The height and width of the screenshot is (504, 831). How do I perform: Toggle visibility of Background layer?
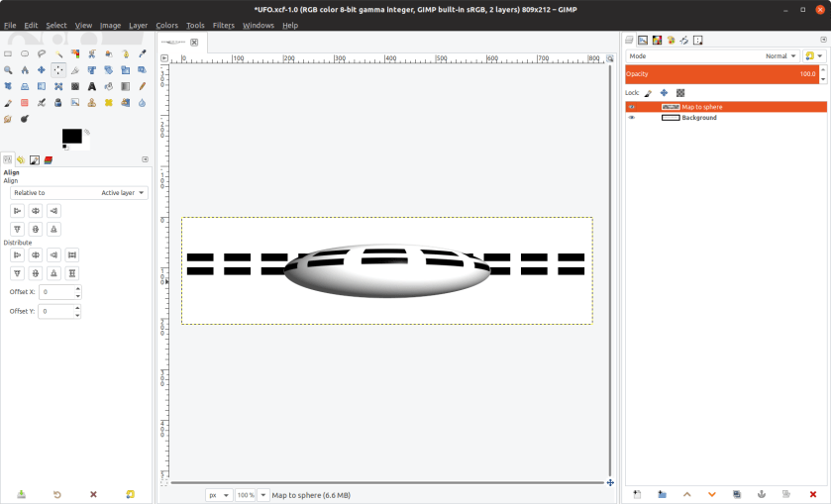pyautogui.click(x=631, y=118)
